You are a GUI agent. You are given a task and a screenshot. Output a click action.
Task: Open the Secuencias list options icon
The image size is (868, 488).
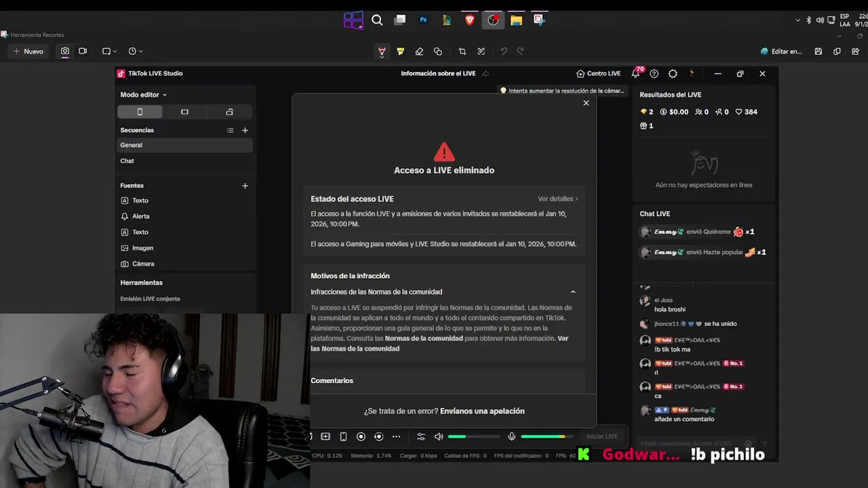[x=230, y=130]
